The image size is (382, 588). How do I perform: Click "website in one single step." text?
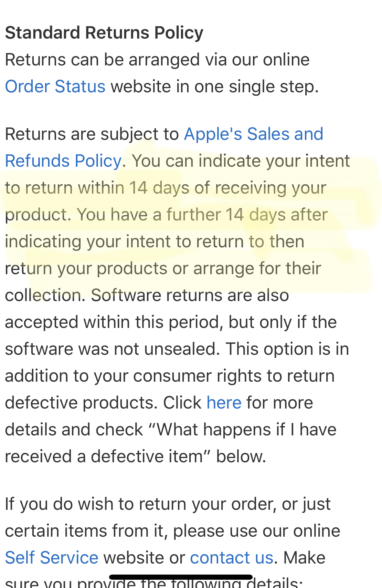click(214, 86)
